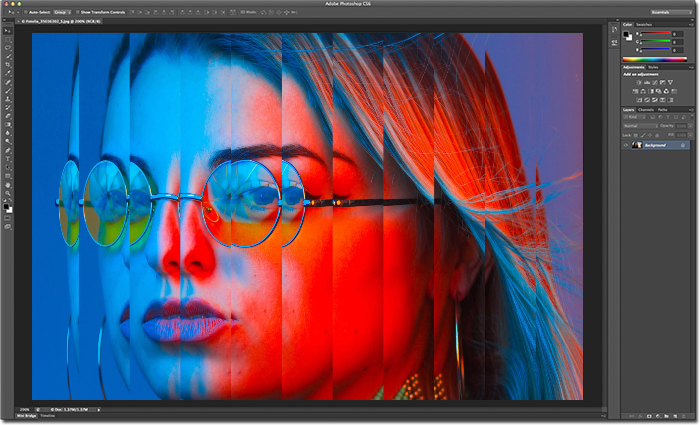This screenshot has width=700, height=425.
Task: Select the Rectangular Marquee tool
Action: pyautogui.click(x=8, y=39)
